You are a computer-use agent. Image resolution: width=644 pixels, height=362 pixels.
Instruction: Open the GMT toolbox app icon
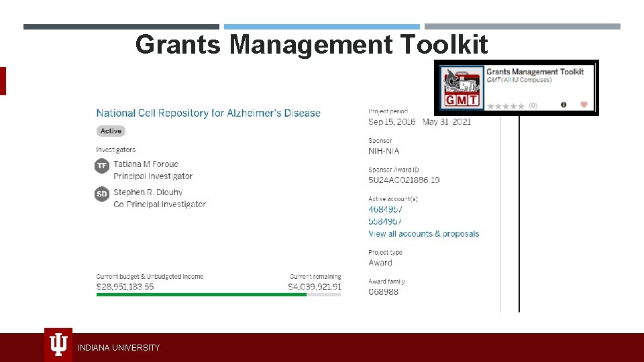point(462,87)
